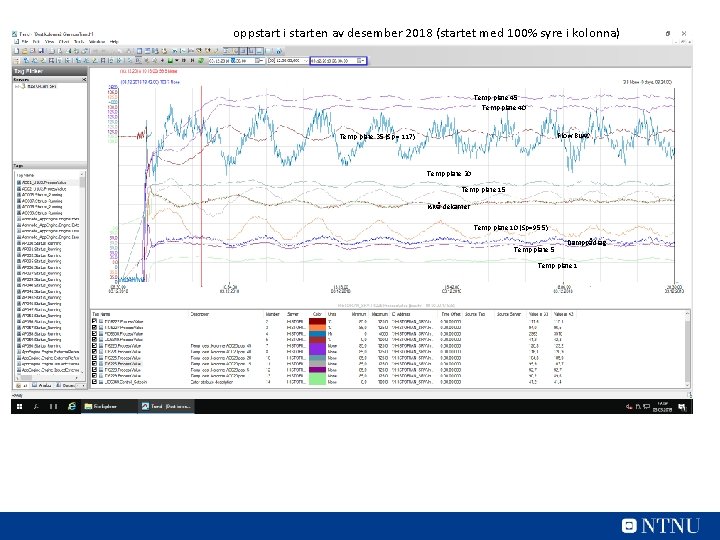
Task: Close the Tag Picker Servers pane
Action: click(x=84, y=79)
